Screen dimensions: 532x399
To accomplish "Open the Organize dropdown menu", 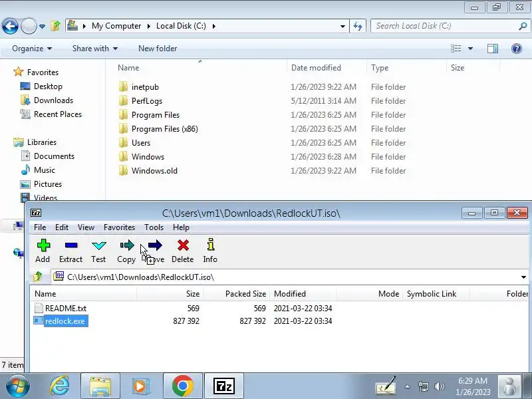I will (x=32, y=49).
